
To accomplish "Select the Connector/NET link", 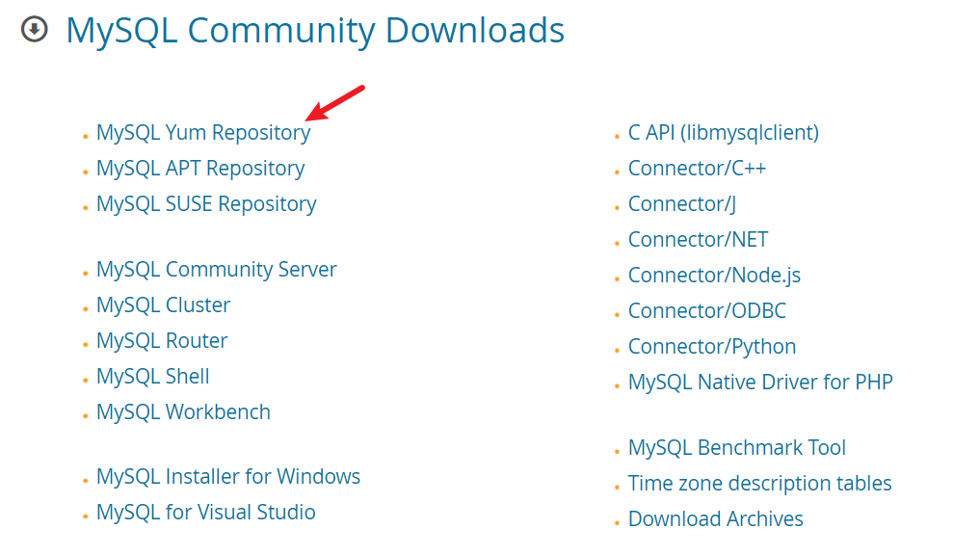I will pos(698,240).
